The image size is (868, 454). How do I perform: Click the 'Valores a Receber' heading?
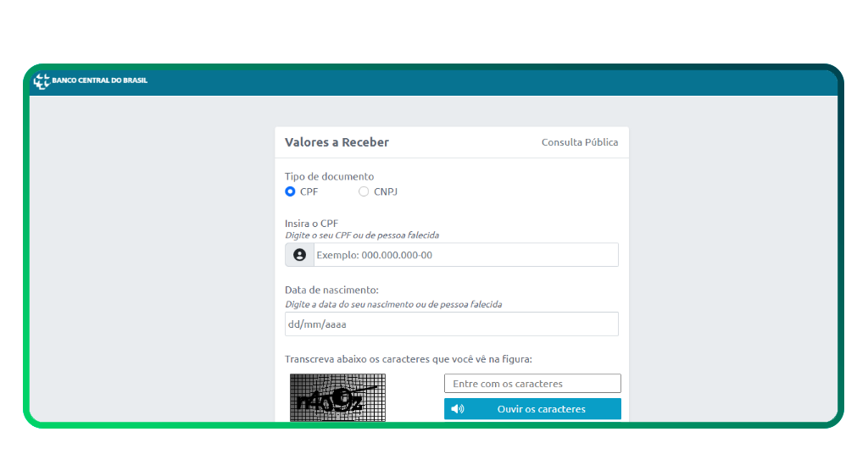[x=337, y=142]
